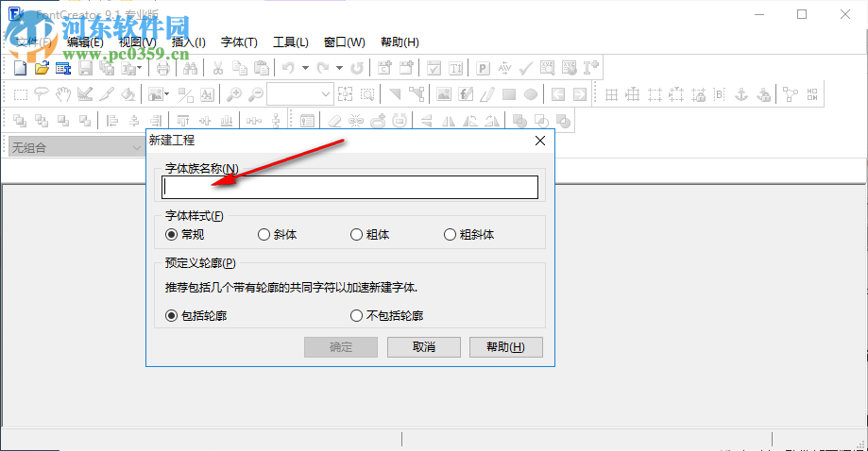The width and height of the screenshot is (868, 451).
Task: Click the show grid icon
Action: tap(611, 94)
